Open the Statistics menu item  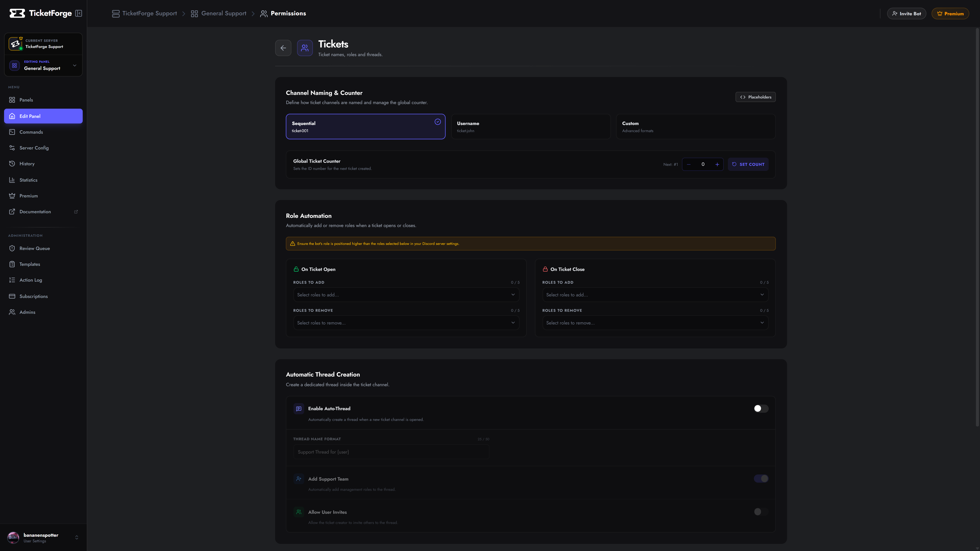point(43,180)
